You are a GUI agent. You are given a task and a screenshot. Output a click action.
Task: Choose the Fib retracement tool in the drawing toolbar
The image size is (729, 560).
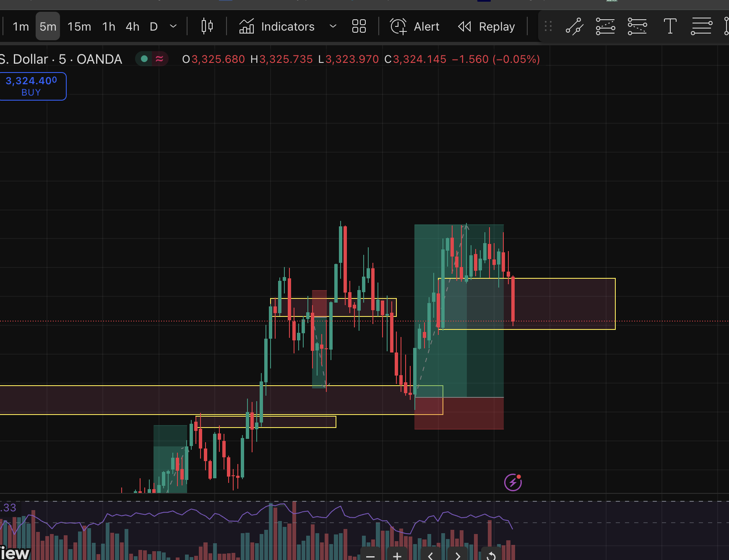pyautogui.click(x=605, y=26)
